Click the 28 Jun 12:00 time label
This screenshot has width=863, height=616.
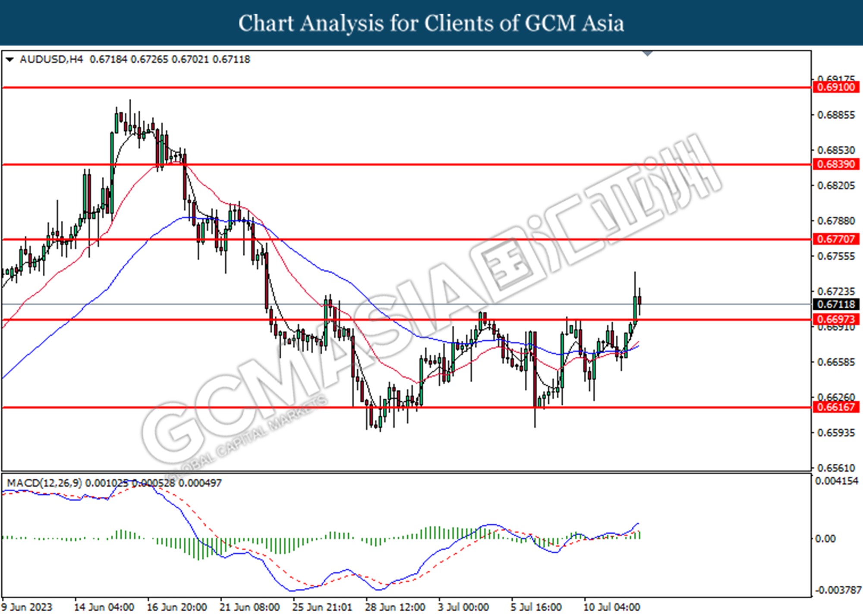pyautogui.click(x=395, y=607)
